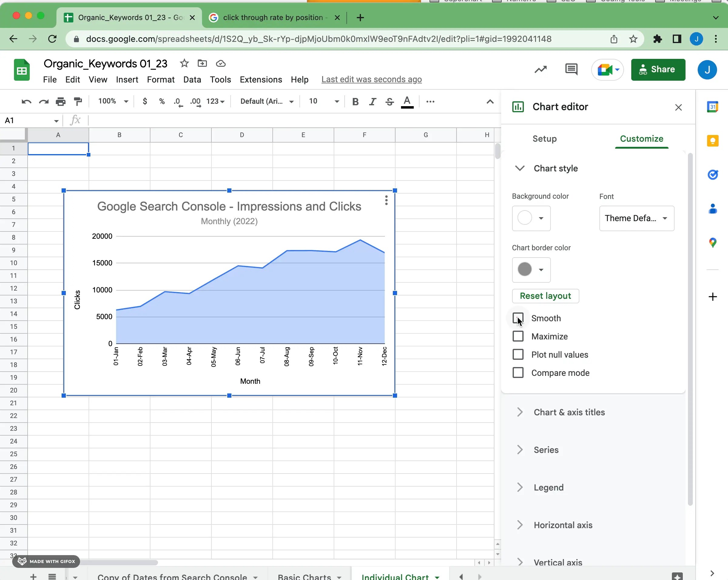Click the print icon in toolbar
The height and width of the screenshot is (580, 728).
pyautogui.click(x=61, y=101)
